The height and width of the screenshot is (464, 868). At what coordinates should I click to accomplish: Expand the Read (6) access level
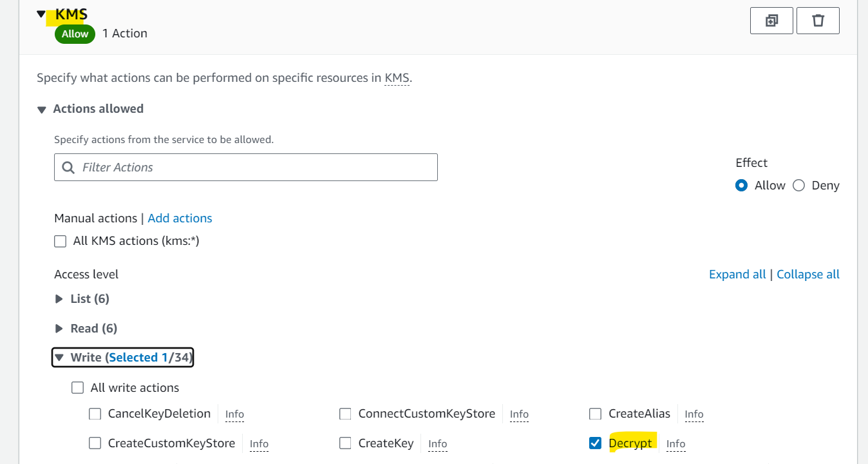[59, 329]
